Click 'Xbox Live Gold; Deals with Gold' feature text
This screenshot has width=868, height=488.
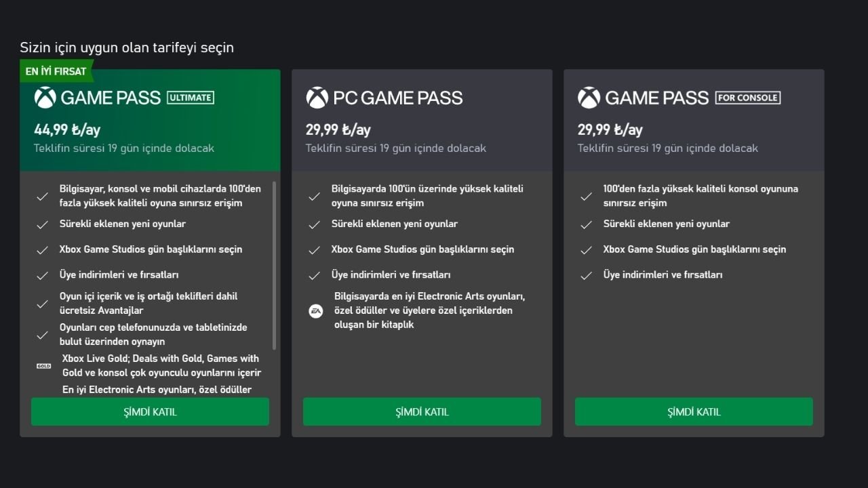[x=161, y=365]
